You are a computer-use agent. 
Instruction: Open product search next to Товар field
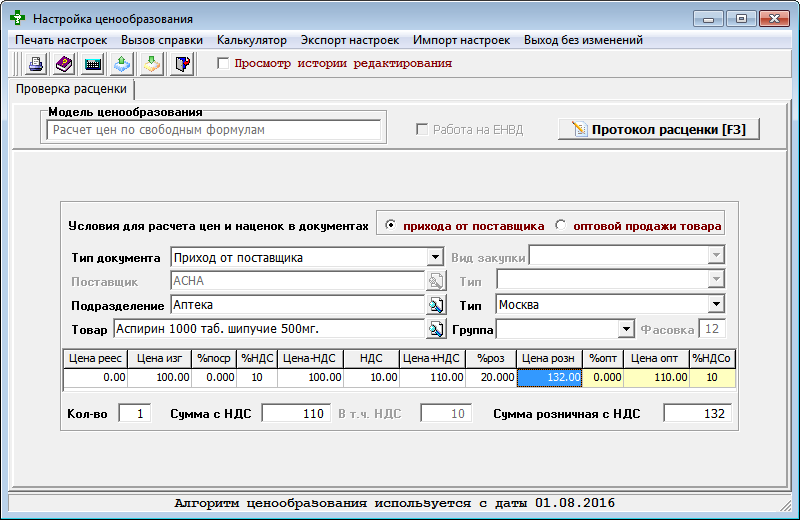tap(436, 329)
